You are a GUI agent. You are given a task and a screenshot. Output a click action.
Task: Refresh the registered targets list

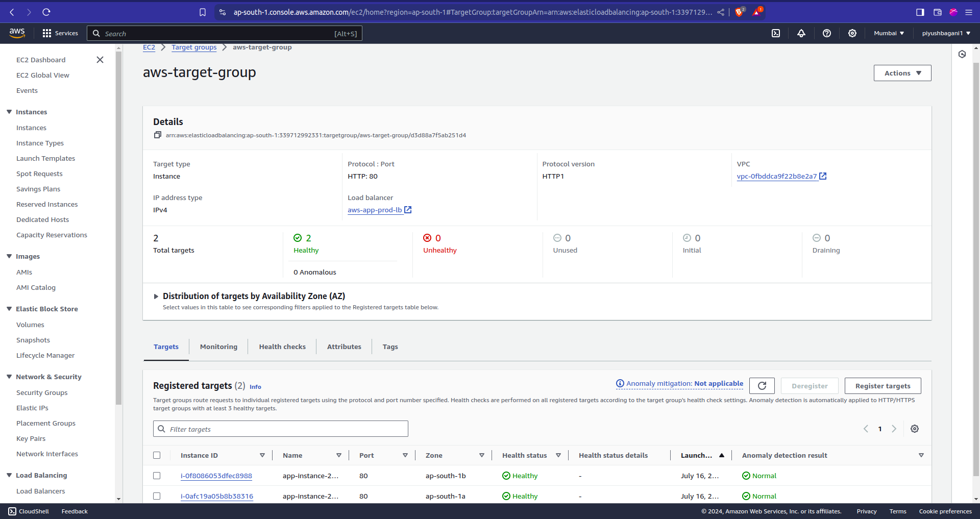[762, 386]
